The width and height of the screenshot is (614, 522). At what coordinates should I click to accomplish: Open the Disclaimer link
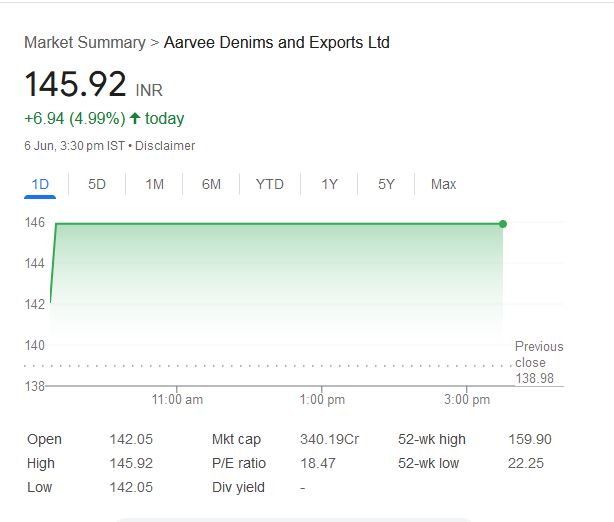click(x=165, y=146)
